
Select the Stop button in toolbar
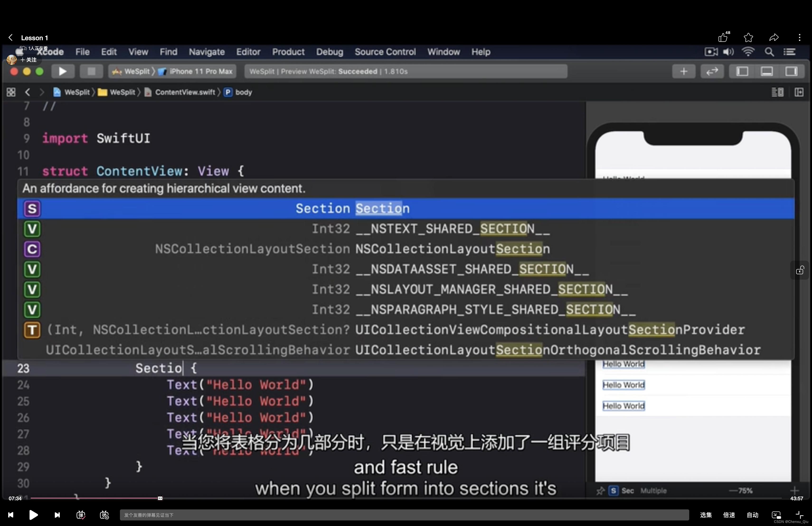(90, 71)
